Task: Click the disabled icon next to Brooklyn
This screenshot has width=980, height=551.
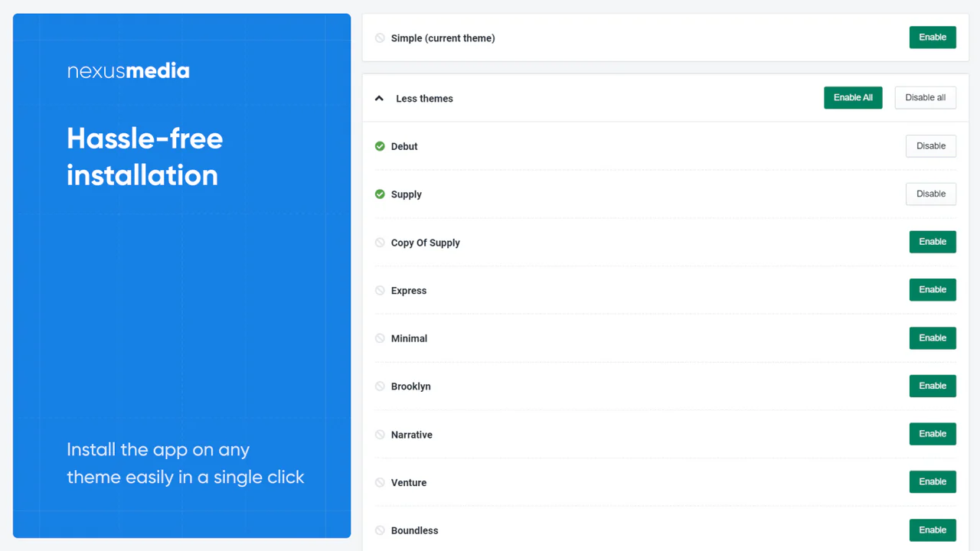Action: pos(380,386)
